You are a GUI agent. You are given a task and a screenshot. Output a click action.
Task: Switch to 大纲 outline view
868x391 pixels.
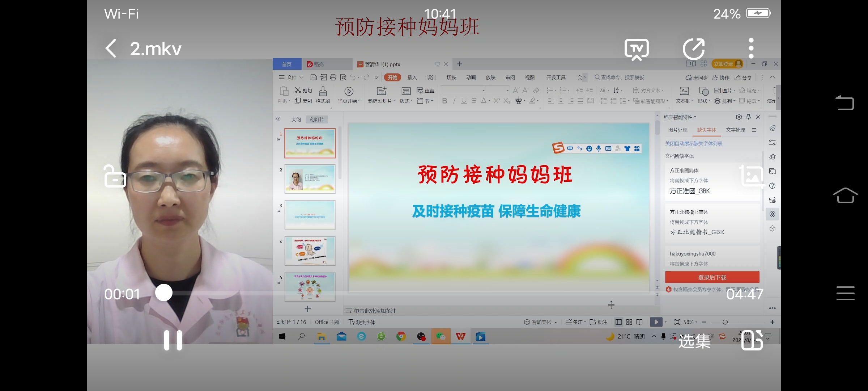[296, 119]
